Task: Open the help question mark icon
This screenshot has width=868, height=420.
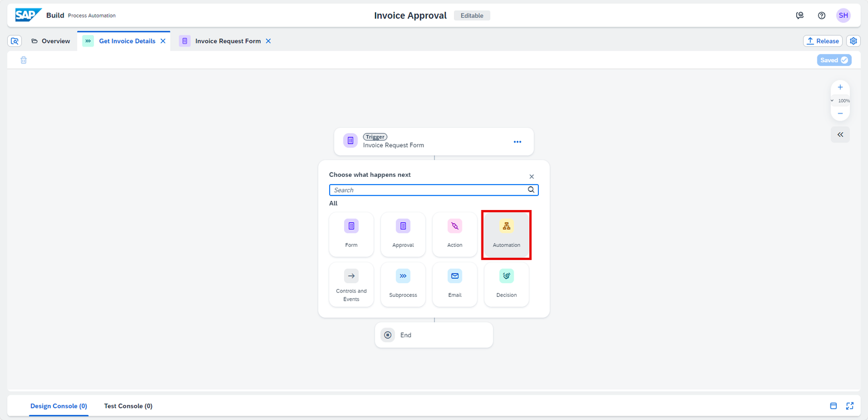Action: point(822,16)
